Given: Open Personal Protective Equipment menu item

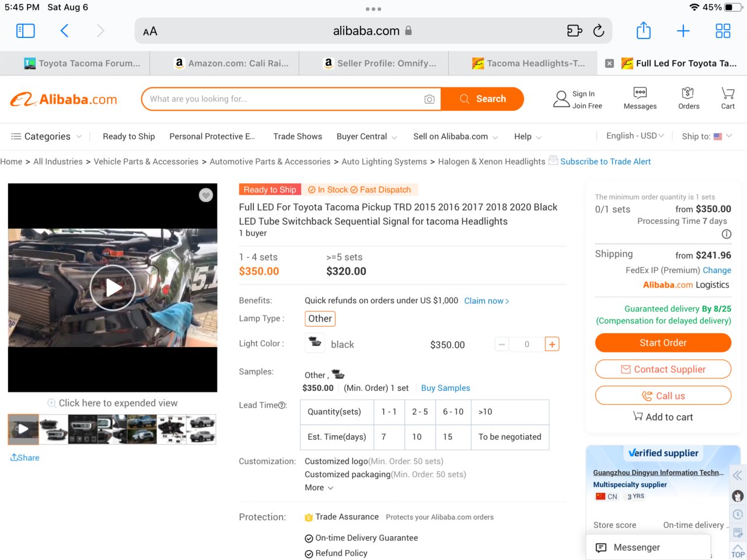Looking at the screenshot, I should [212, 136].
